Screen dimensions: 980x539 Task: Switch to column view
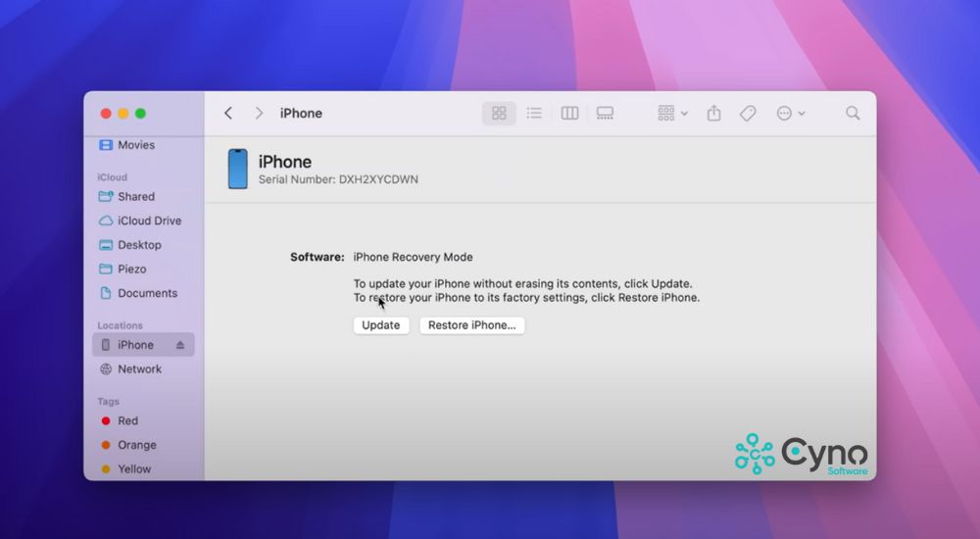(x=569, y=113)
